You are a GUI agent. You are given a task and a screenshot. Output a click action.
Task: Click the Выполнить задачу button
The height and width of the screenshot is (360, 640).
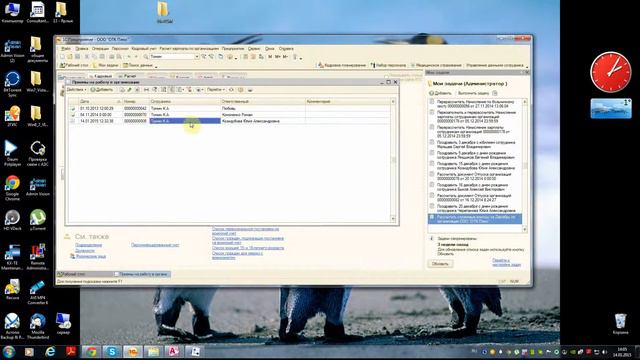pos(473,93)
